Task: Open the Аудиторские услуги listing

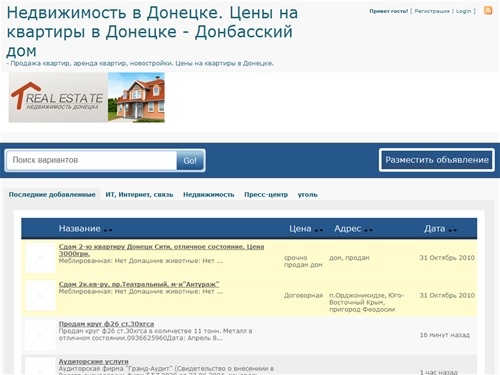Action: pos(93,361)
